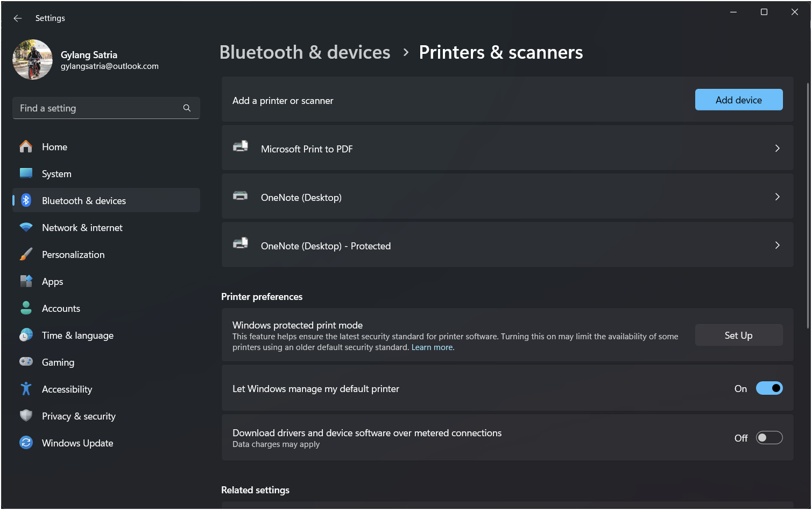
Task: Click the Printer preferences section label
Action: point(262,297)
